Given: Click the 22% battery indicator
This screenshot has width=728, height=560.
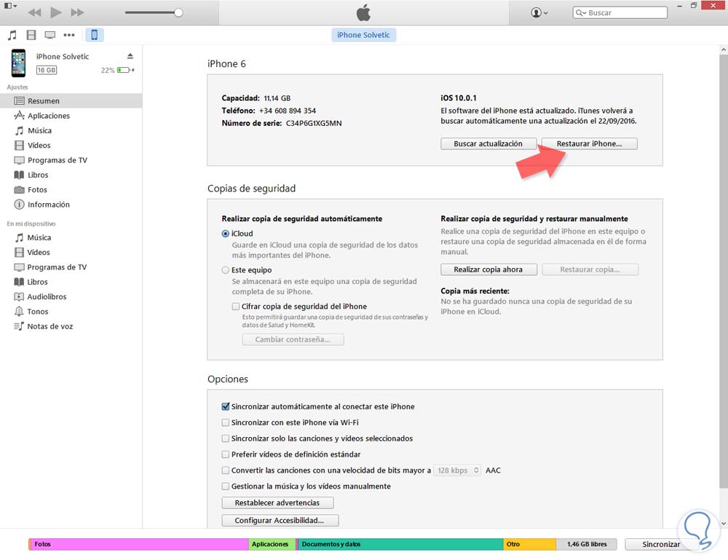Looking at the screenshot, I should 118,70.
